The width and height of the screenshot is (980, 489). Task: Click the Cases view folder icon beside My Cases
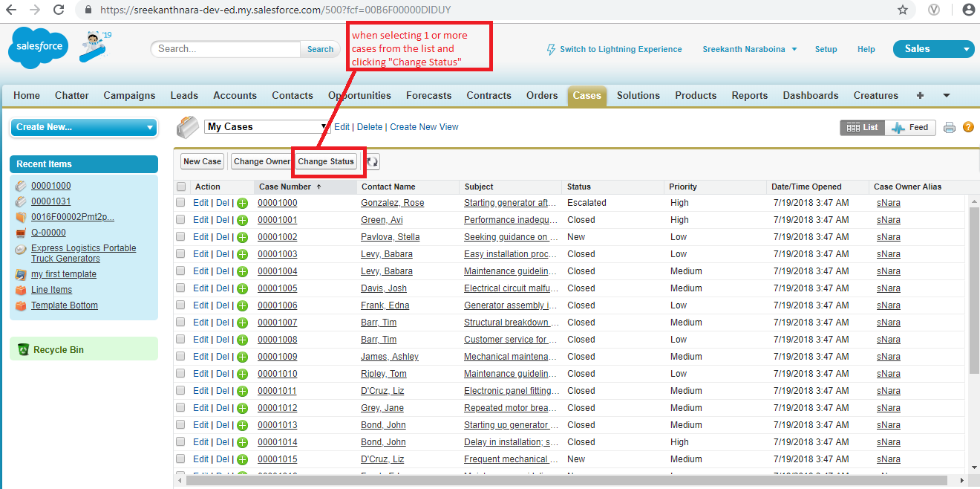tap(187, 127)
